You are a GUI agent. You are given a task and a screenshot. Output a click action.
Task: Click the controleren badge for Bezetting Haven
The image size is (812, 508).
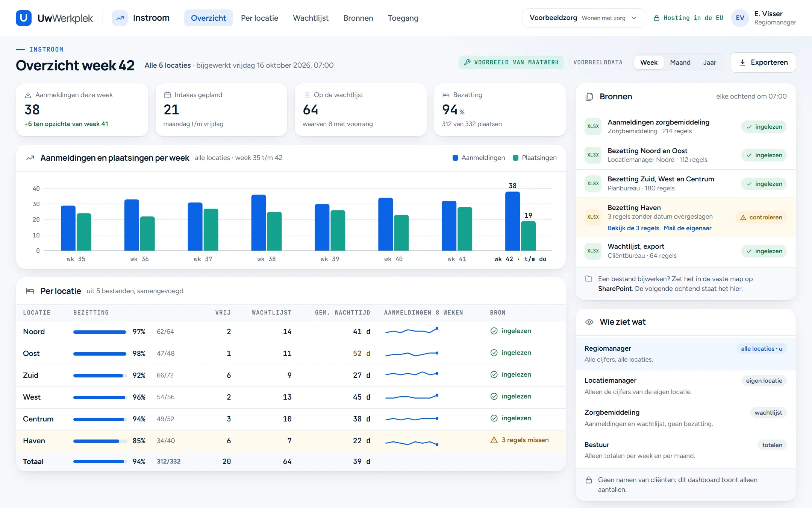point(761,217)
